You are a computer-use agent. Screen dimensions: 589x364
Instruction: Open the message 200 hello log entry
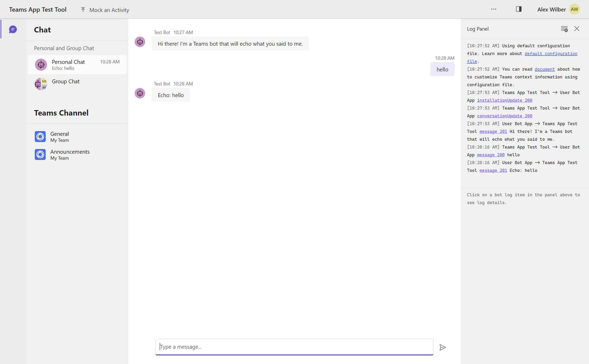click(x=491, y=155)
